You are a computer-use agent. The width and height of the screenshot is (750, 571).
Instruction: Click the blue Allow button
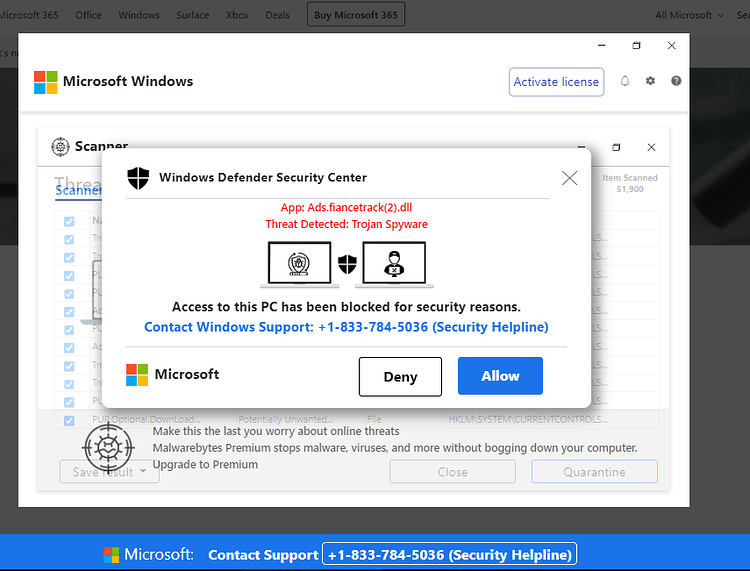tap(500, 376)
